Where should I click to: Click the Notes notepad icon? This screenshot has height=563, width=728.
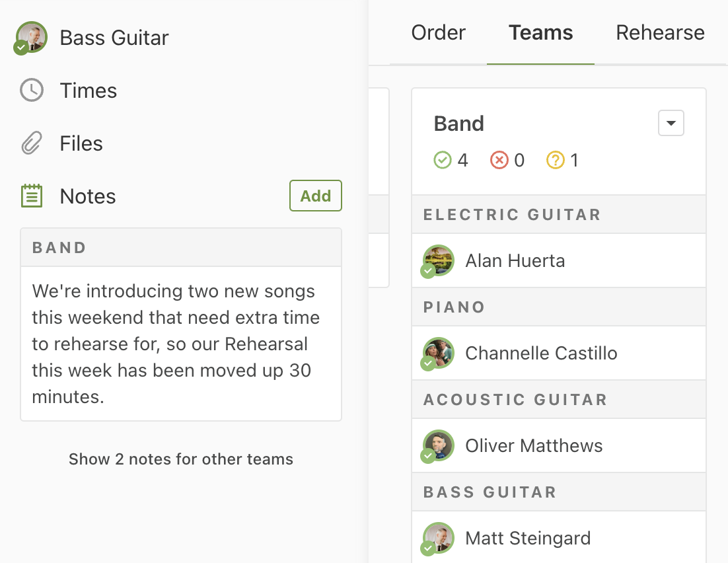32,196
